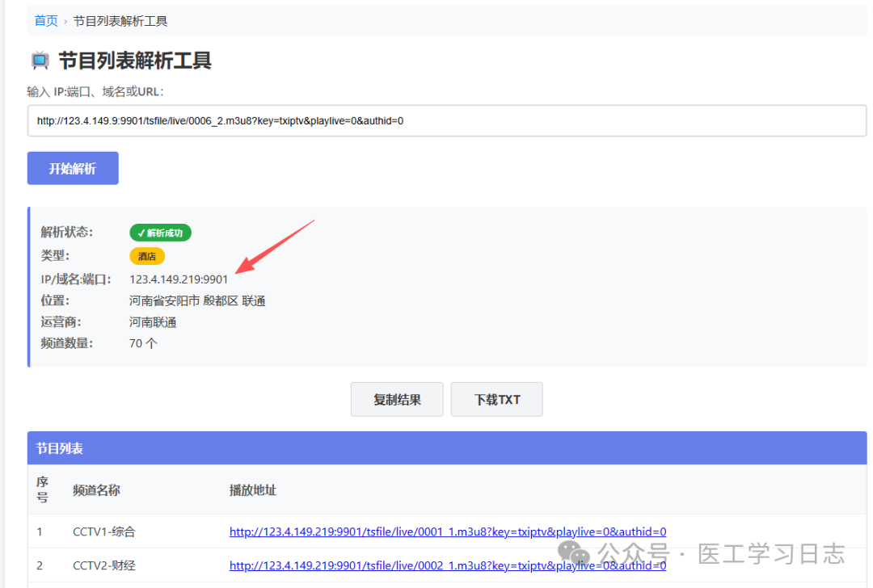Image resolution: width=873 pixels, height=588 pixels.
Task: Click the 节目列表解析工具 breadcrumb text
Action: (x=120, y=21)
